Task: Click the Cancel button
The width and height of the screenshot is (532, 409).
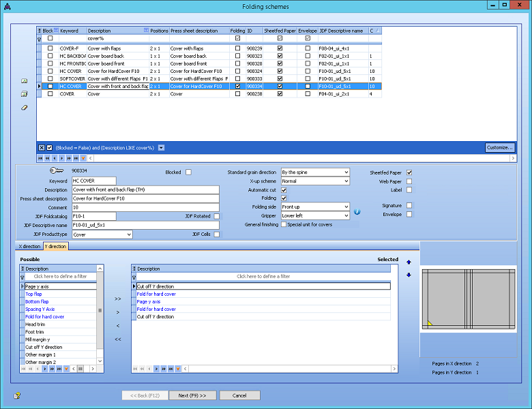Action: (239, 395)
